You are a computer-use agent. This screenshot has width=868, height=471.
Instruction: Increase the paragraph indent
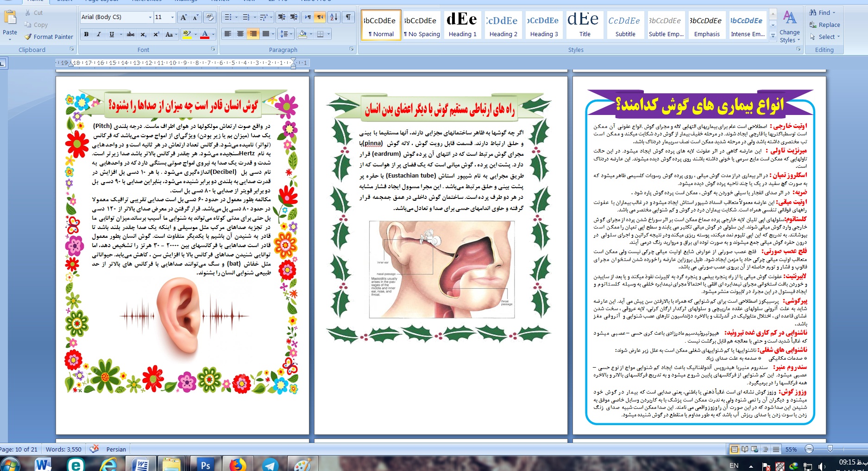coord(294,17)
